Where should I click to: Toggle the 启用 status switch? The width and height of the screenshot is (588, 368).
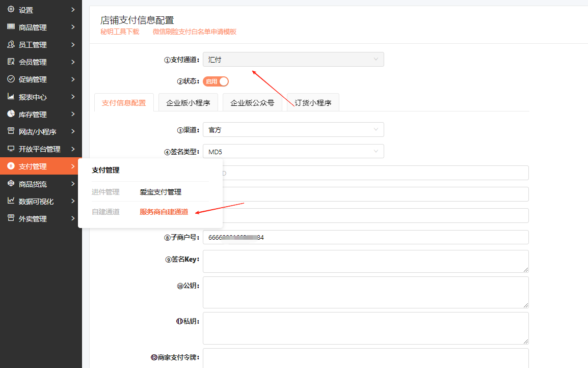(216, 81)
